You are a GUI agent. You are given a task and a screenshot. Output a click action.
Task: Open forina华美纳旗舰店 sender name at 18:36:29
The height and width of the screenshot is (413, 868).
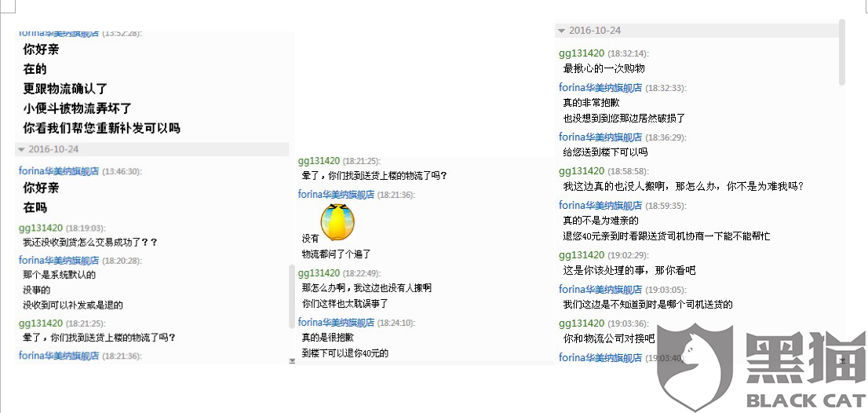click(600, 137)
